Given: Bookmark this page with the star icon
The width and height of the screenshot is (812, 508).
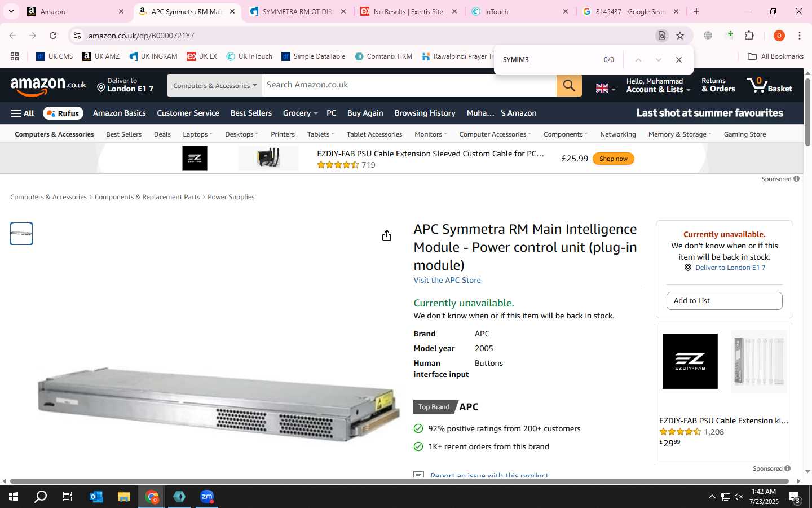Looking at the screenshot, I should click(x=680, y=36).
